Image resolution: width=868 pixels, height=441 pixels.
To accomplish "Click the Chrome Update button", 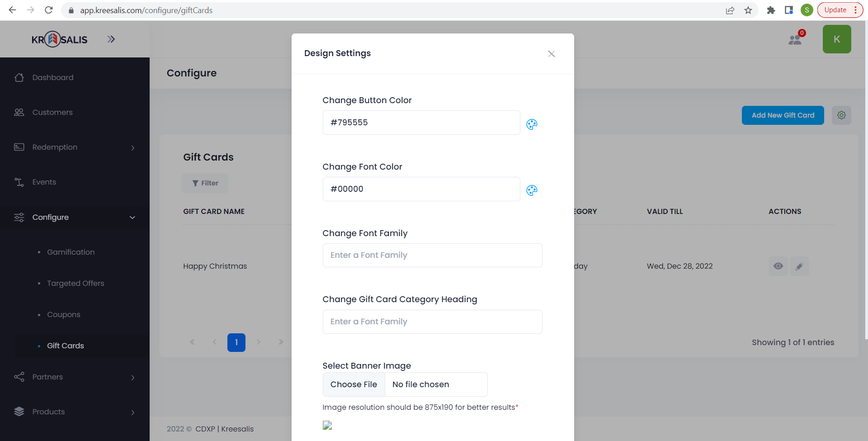I will point(840,10).
